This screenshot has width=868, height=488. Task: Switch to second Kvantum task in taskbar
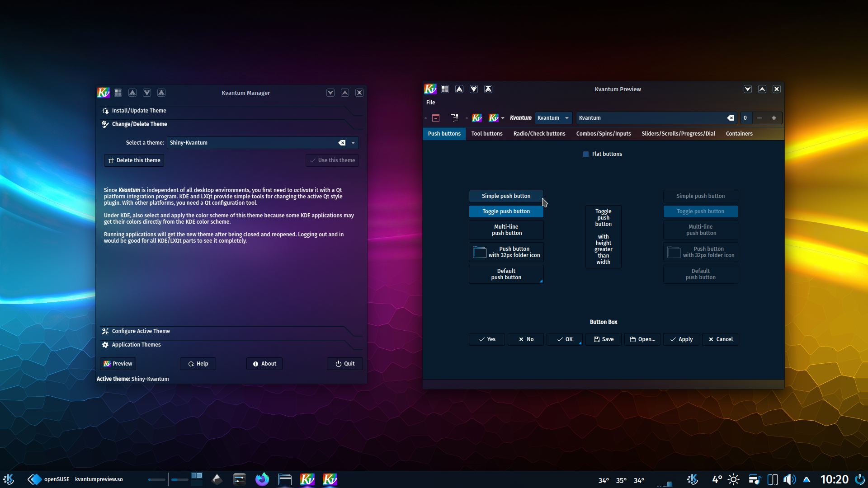click(x=330, y=479)
